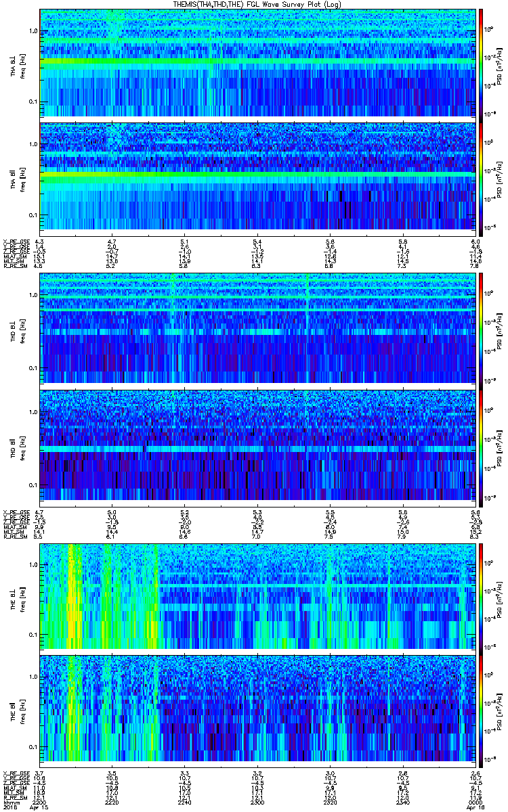Click the '1.0' frequency tick on THD B∥ panel
This screenshot has height=812, width=508.
click(x=33, y=412)
